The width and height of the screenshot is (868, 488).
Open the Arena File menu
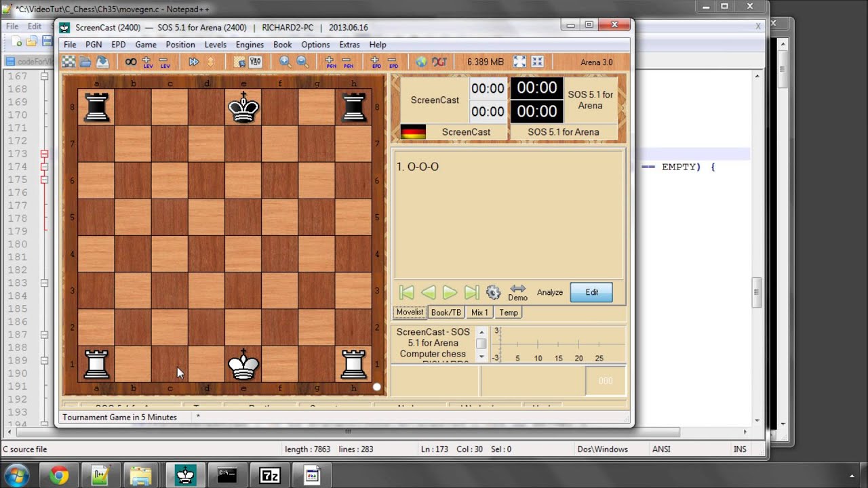tap(70, 45)
